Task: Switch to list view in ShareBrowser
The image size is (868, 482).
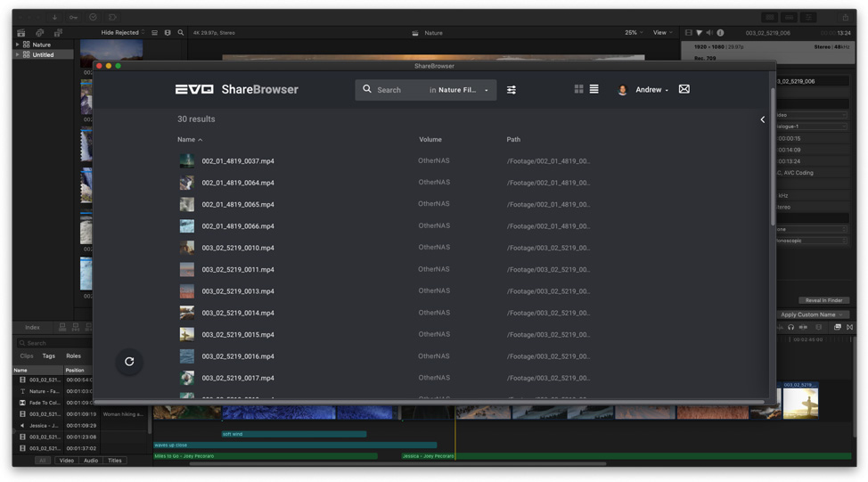Action: click(x=594, y=89)
